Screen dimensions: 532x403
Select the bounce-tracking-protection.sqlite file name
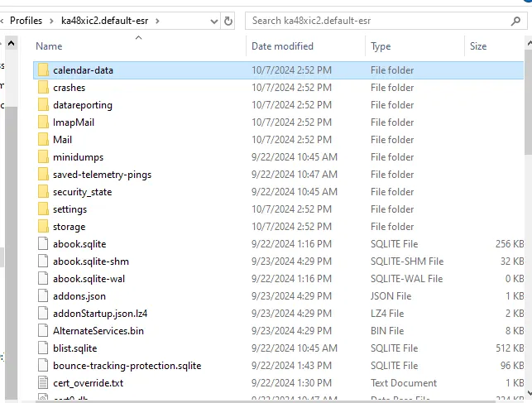click(x=127, y=366)
